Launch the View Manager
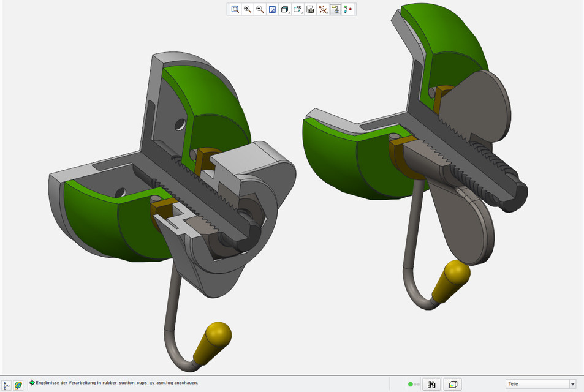Viewport: 584px width, 392px height. (x=311, y=9)
